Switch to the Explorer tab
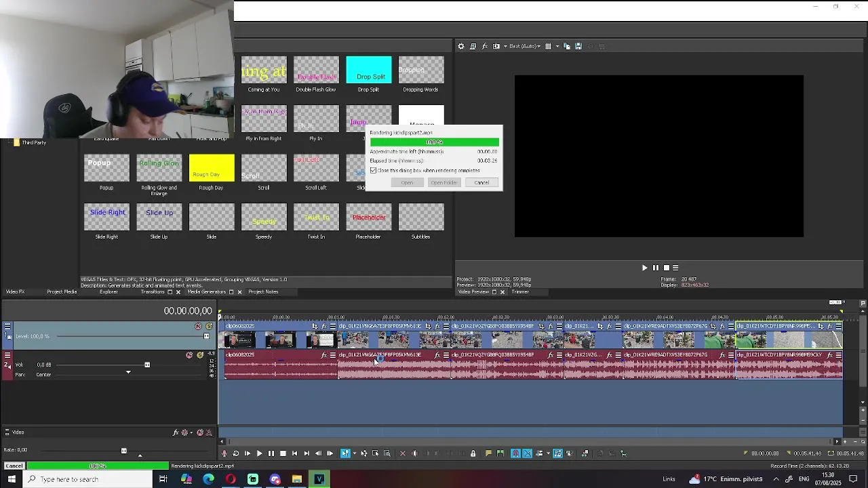 108,292
